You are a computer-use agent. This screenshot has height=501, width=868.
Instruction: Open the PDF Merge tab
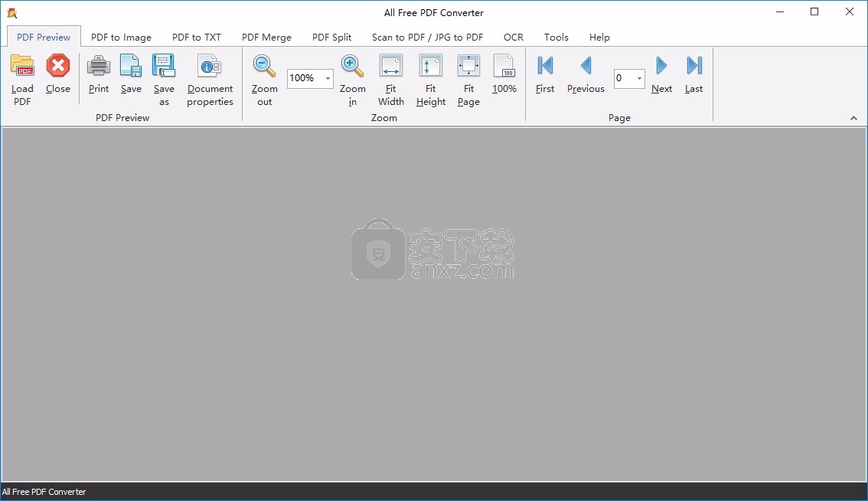coord(266,37)
